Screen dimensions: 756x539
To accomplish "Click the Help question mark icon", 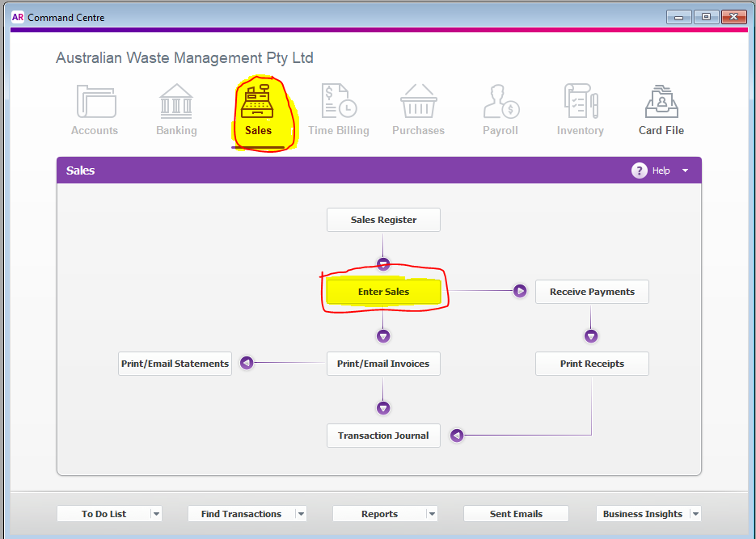I will (640, 171).
